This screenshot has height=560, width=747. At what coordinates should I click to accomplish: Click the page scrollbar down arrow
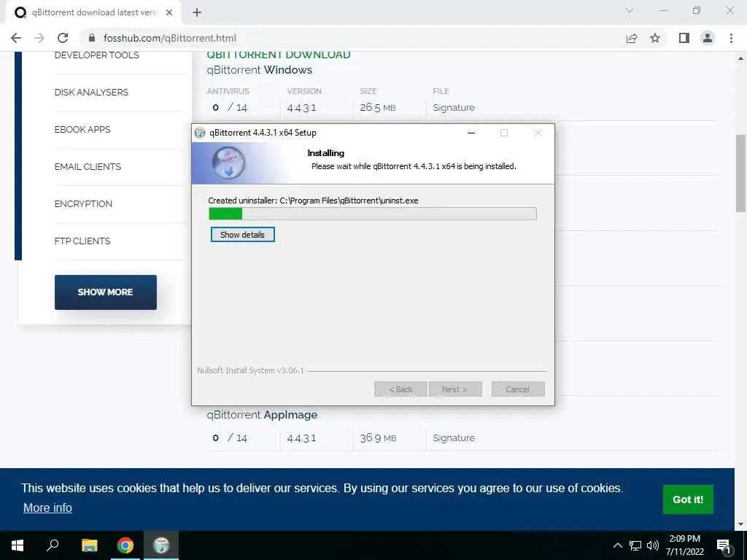pos(740,524)
